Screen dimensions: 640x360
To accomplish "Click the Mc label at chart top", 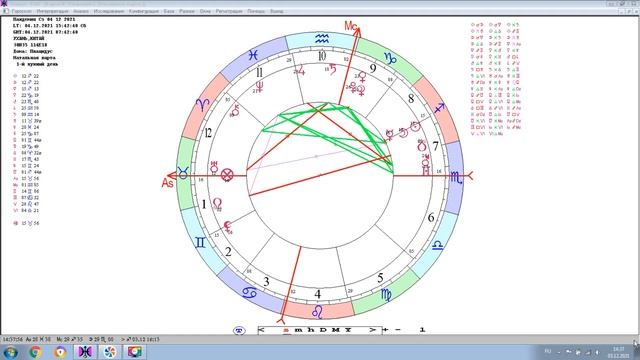I will (351, 26).
